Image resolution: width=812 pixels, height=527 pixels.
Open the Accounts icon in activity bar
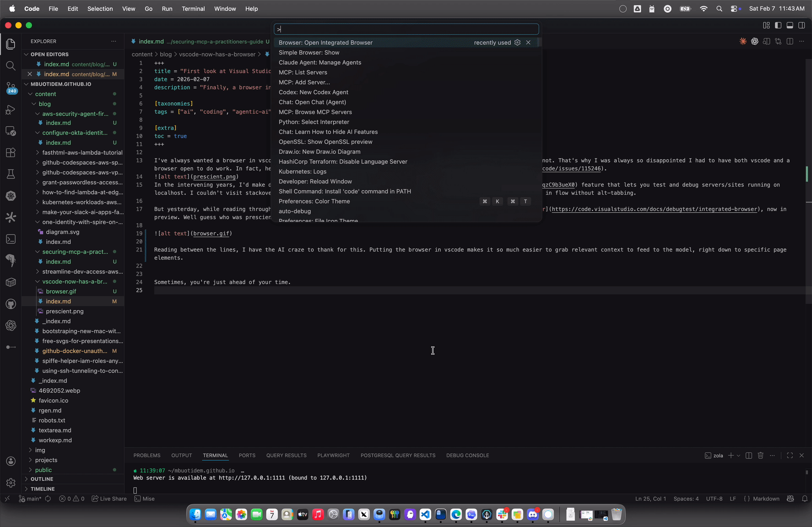pos(11,461)
